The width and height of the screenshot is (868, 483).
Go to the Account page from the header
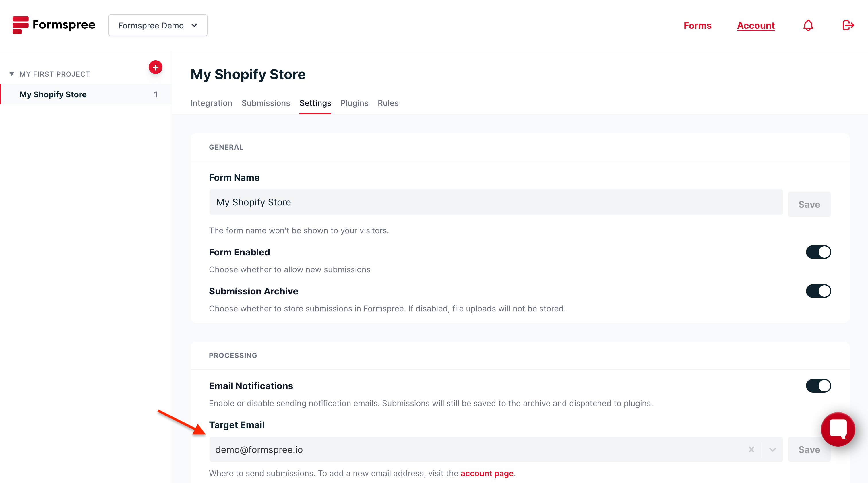coord(756,25)
